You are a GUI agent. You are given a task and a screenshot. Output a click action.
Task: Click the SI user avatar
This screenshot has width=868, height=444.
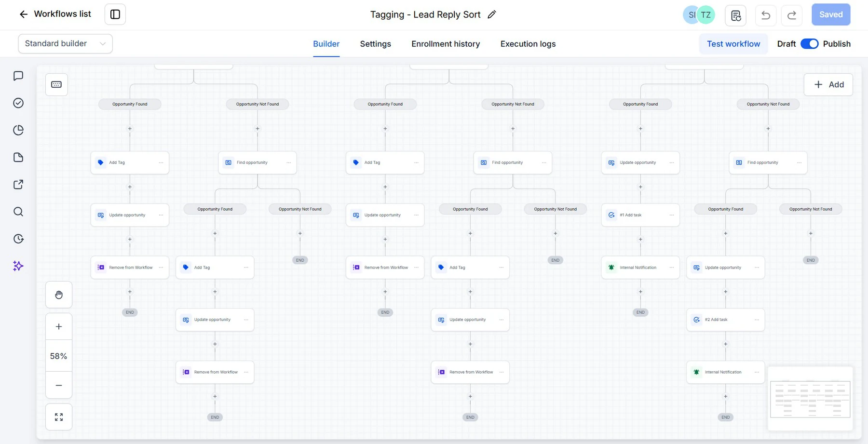click(691, 15)
